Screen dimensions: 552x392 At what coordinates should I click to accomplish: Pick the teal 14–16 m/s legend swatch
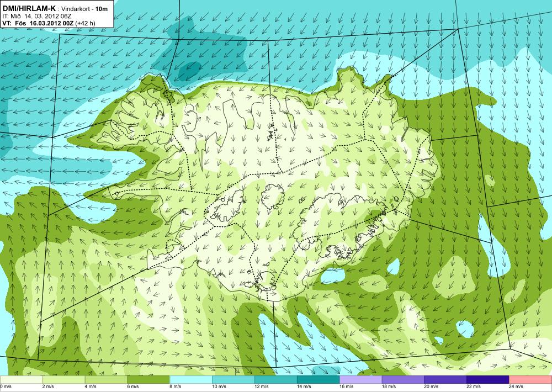point(319,379)
